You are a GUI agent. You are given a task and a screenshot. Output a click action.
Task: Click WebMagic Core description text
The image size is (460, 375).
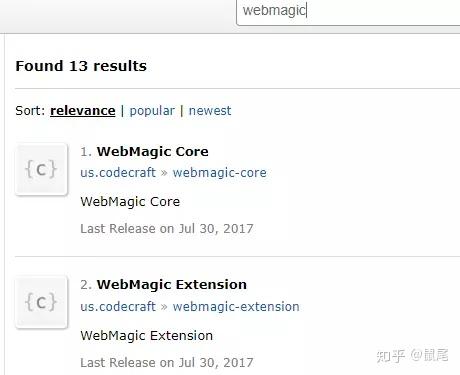pyautogui.click(x=130, y=202)
